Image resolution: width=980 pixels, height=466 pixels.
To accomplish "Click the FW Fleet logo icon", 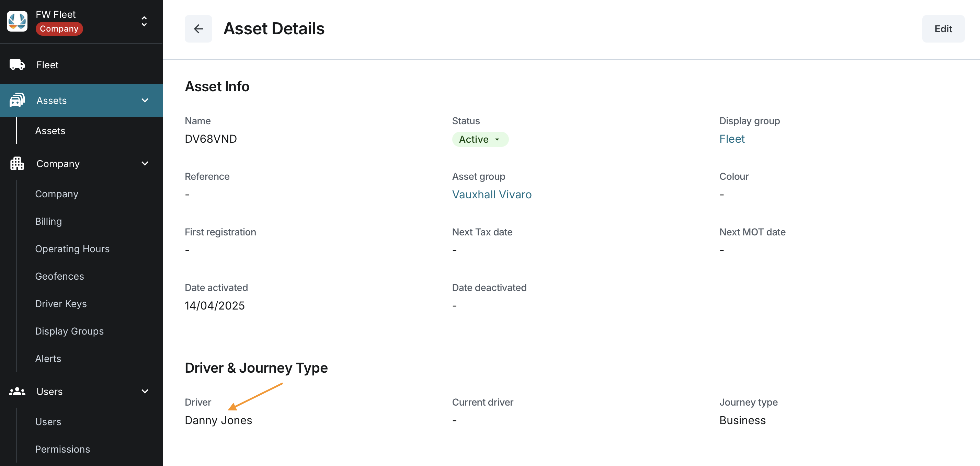I will click(x=17, y=21).
